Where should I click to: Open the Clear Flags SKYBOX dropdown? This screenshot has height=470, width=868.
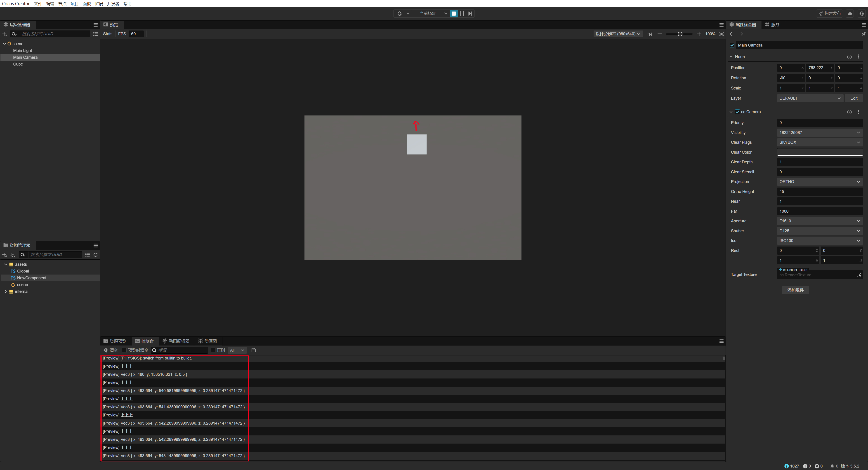pos(819,142)
